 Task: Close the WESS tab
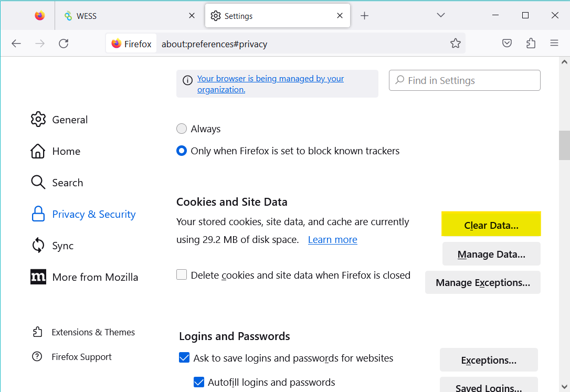point(192,16)
